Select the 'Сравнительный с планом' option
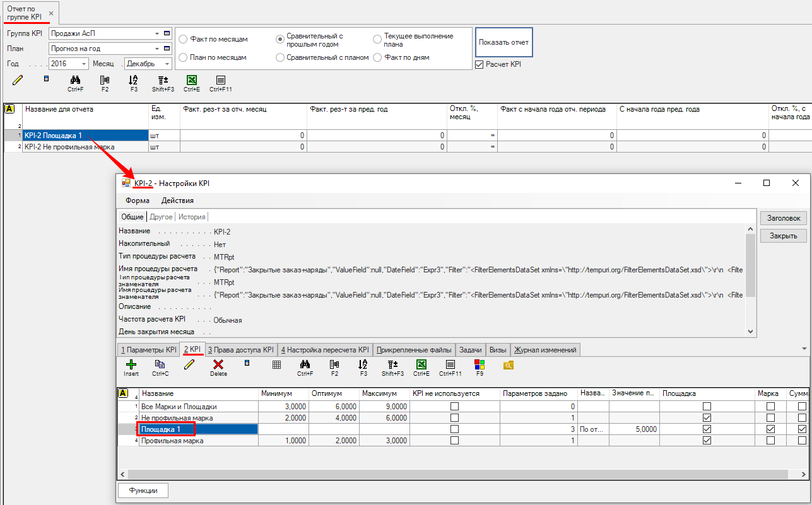This screenshot has width=812, height=505. (280, 57)
